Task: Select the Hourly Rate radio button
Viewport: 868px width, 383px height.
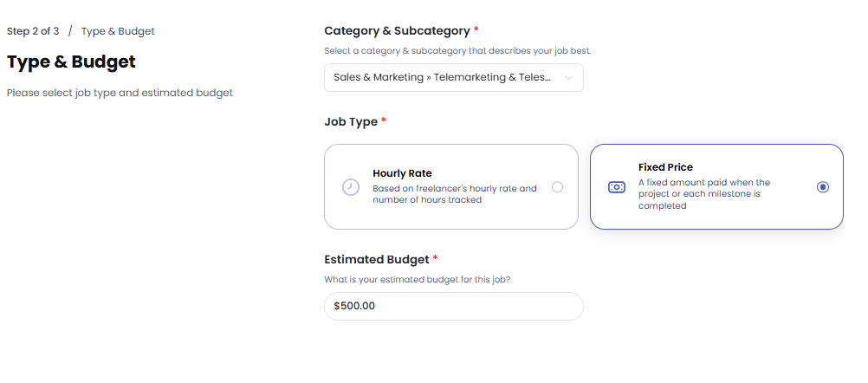Action: click(557, 187)
